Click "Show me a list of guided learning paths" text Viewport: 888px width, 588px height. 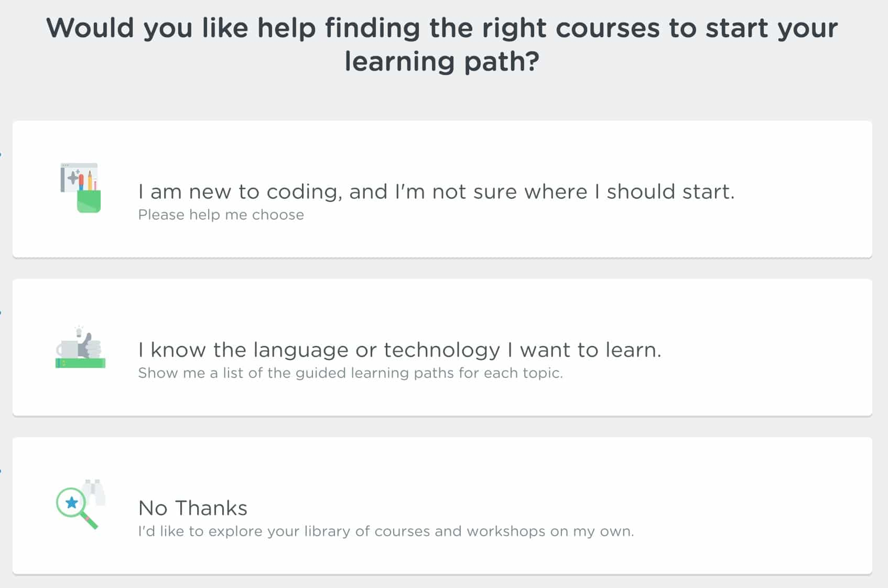coord(350,373)
